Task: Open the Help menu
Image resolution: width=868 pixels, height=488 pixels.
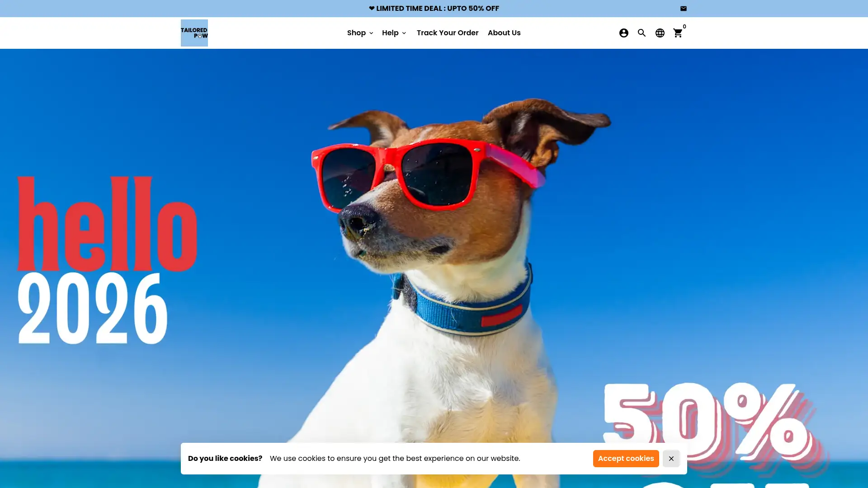Action: point(391,33)
